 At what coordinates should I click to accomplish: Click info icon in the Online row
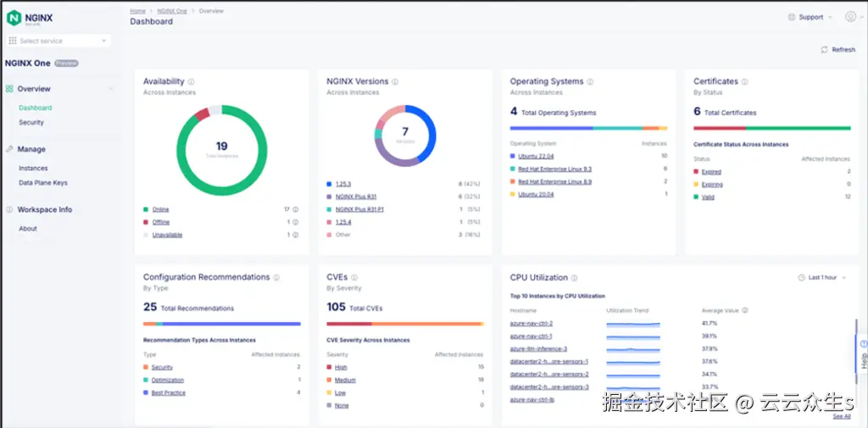296,209
